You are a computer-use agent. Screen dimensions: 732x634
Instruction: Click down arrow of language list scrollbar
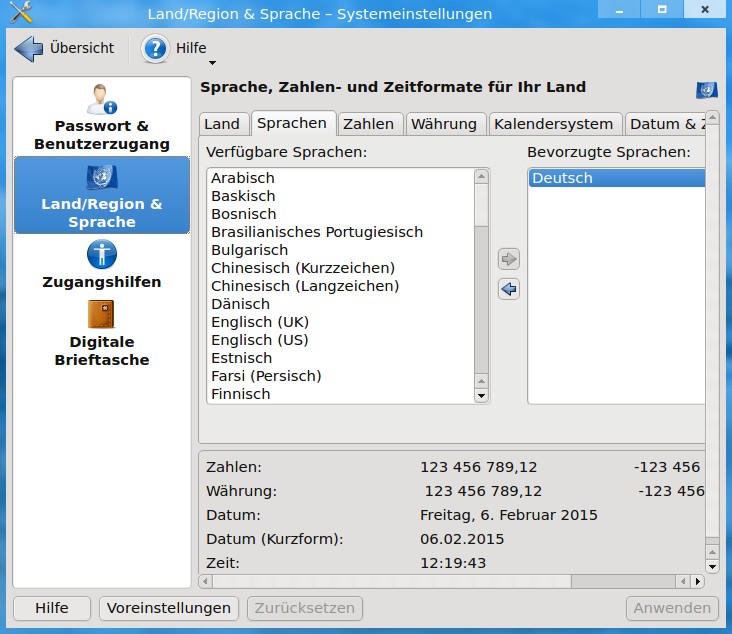[481, 396]
